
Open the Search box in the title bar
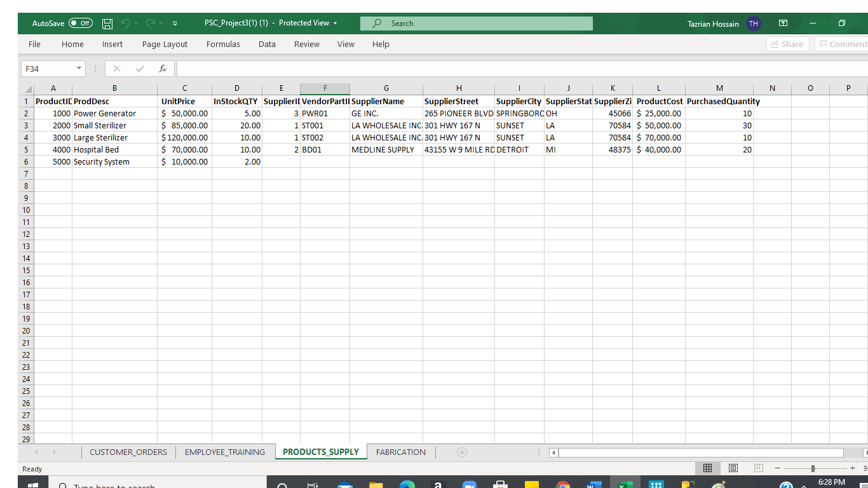tap(475, 23)
